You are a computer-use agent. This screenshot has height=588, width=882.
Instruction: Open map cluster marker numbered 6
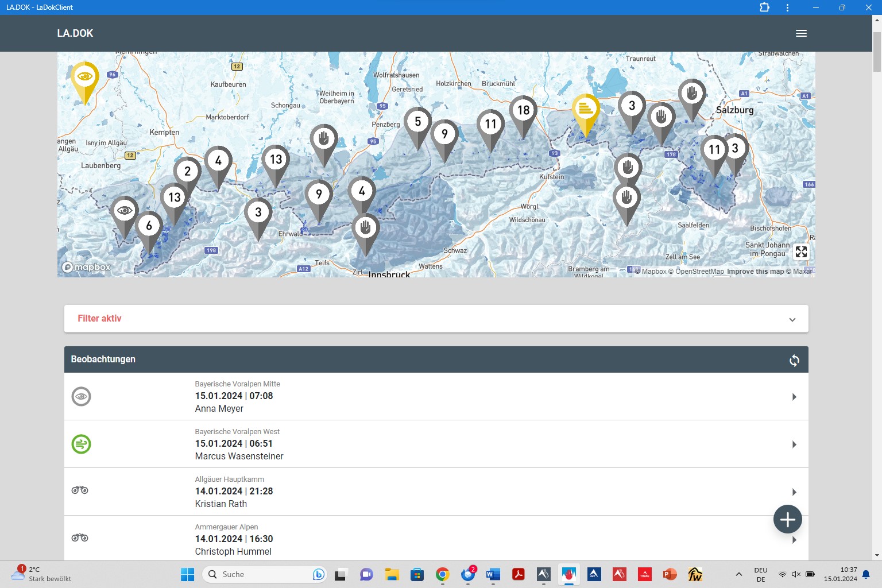coord(149,226)
